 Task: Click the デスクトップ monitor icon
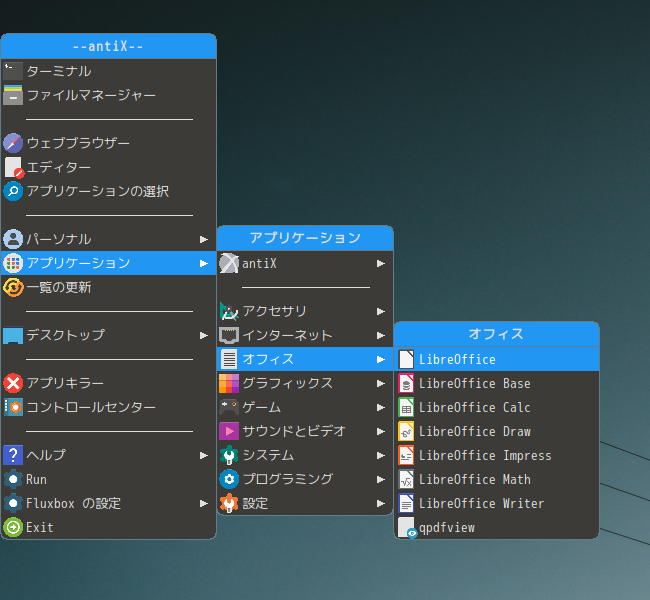pos(13,335)
